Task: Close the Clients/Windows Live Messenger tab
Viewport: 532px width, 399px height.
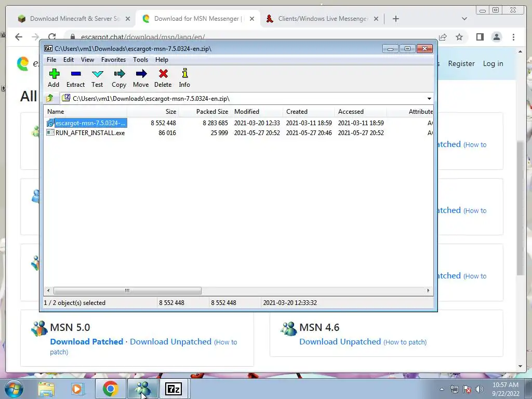Action: coord(376,19)
